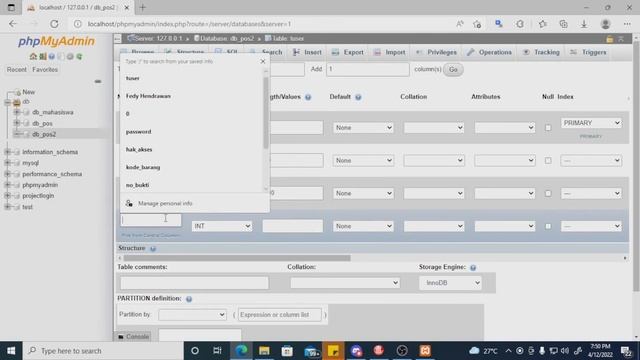Click the Structure horizontal scrollbar
Viewport: 640px width, 360px height.
pos(237,258)
